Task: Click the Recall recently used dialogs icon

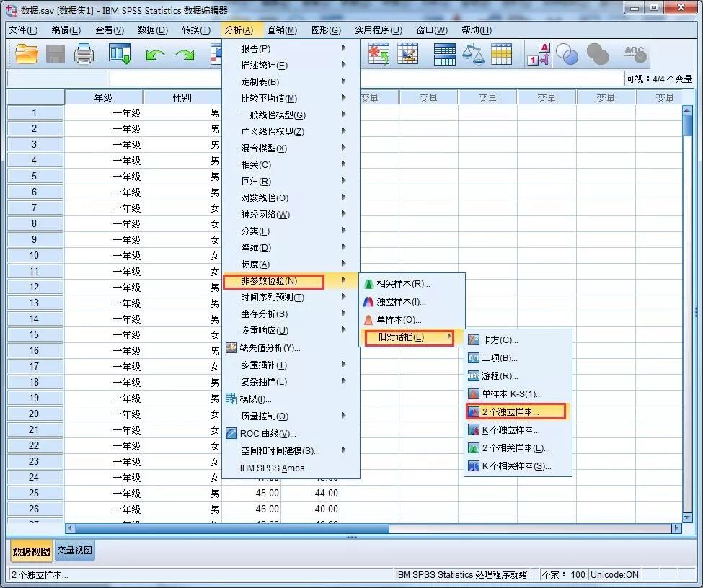Action: pos(120,53)
